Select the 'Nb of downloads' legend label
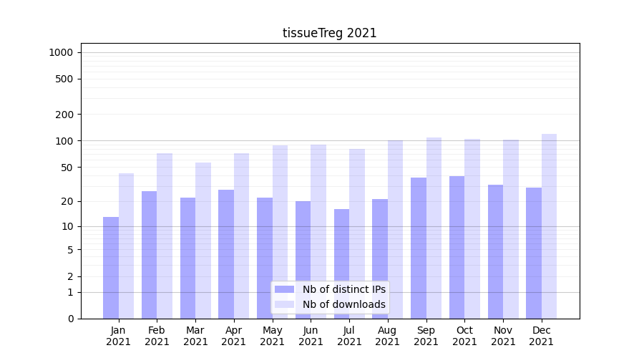 (x=343, y=304)
